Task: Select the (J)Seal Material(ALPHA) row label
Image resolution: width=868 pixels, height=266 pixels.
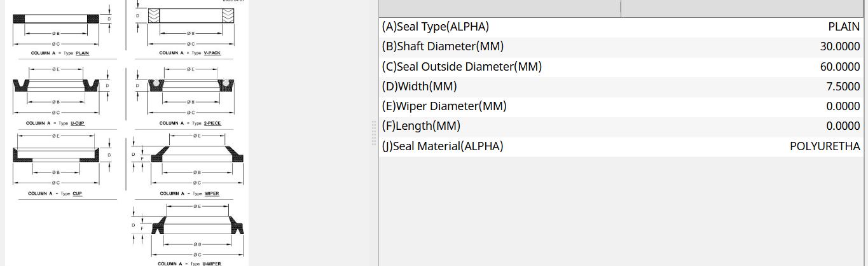Action: pyautogui.click(x=443, y=146)
